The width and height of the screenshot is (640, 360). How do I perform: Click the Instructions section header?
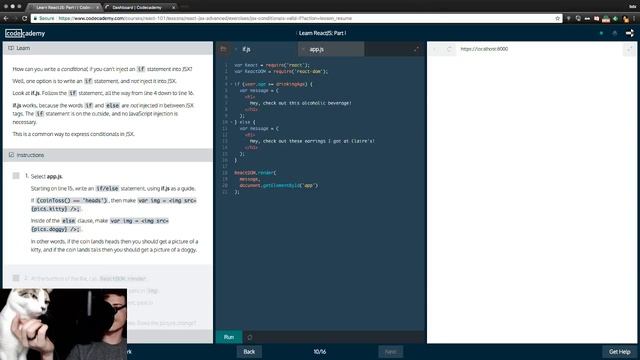tap(108, 155)
